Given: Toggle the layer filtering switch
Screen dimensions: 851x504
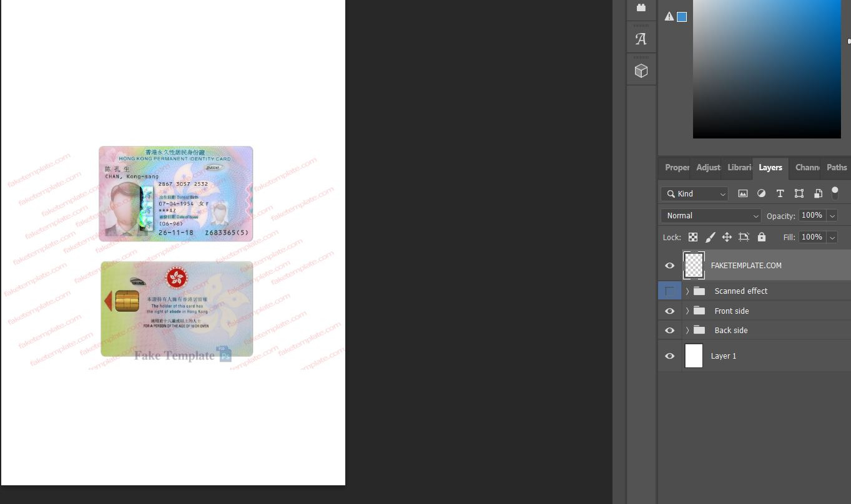Looking at the screenshot, I should (835, 193).
